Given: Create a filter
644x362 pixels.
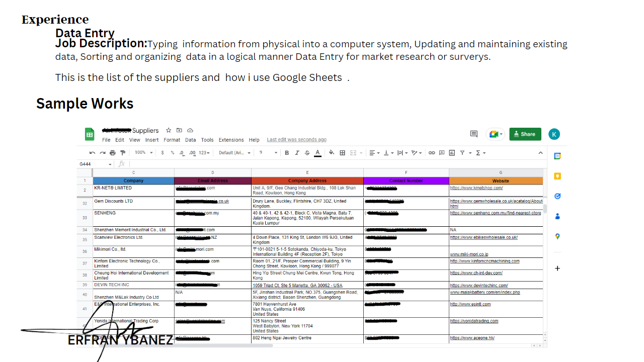Looking at the screenshot, I should coord(462,153).
